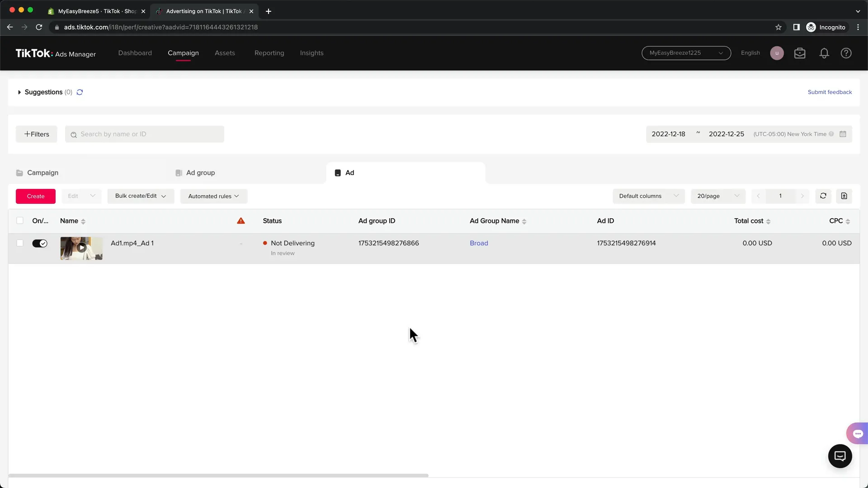
Task: Go to previous results page
Action: tap(758, 196)
